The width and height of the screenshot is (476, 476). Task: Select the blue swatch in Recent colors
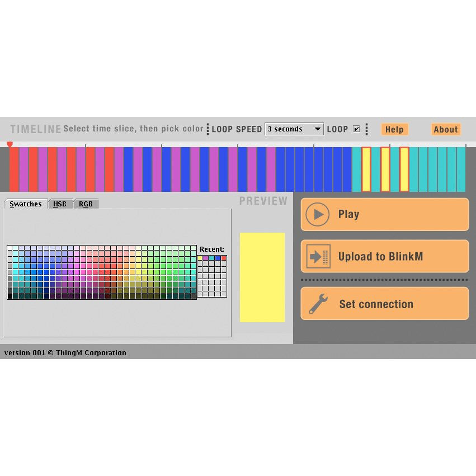pyautogui.click(x=218, y=258)
